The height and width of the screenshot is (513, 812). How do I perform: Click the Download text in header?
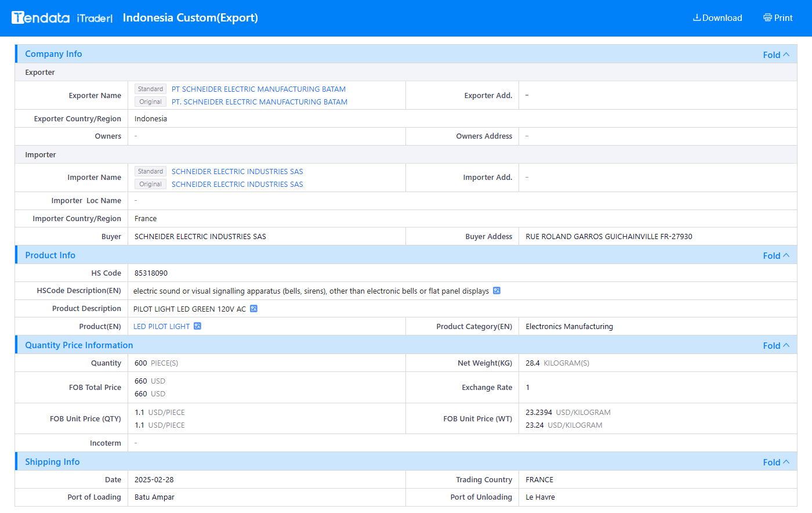point(722,17)
